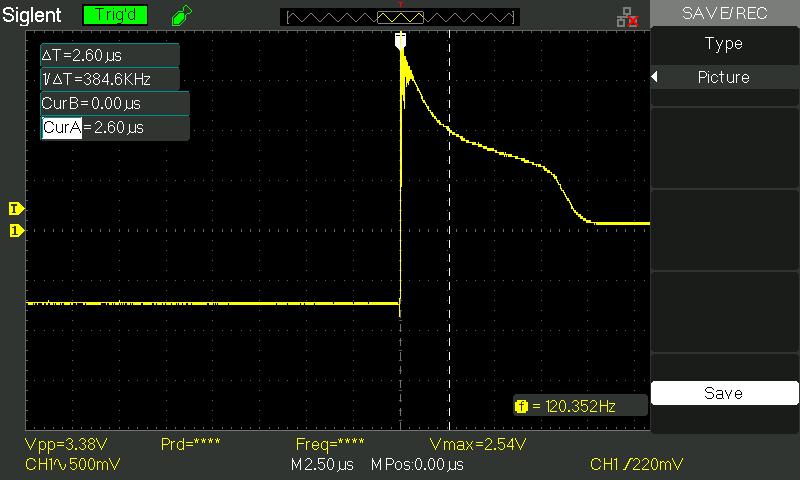The height and width of the screenshot is (480, 800).
Task: Click the Vmax=2.54V measurement
Action: pos(478,444)
